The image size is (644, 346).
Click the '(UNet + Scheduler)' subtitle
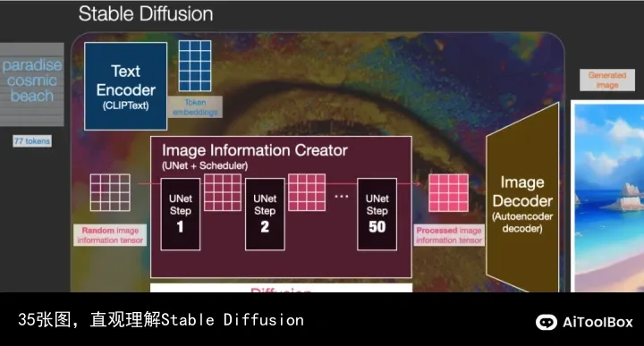coord(205,165)
